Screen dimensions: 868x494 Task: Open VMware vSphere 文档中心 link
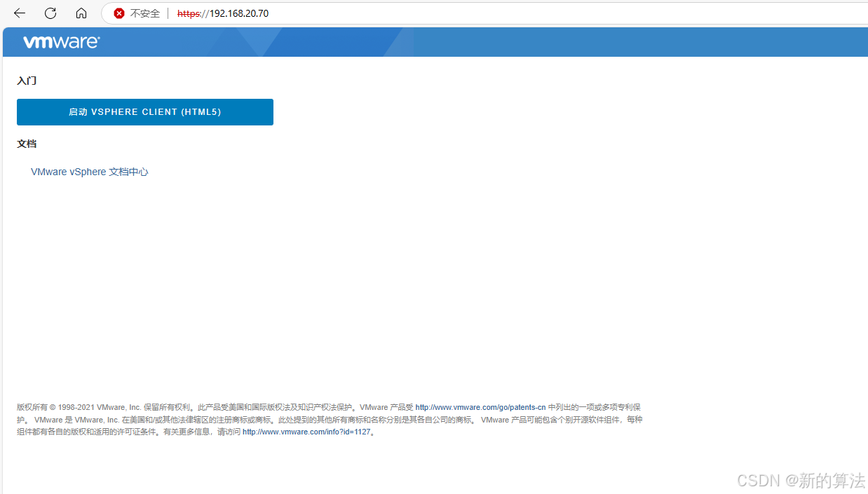[90, 172]
